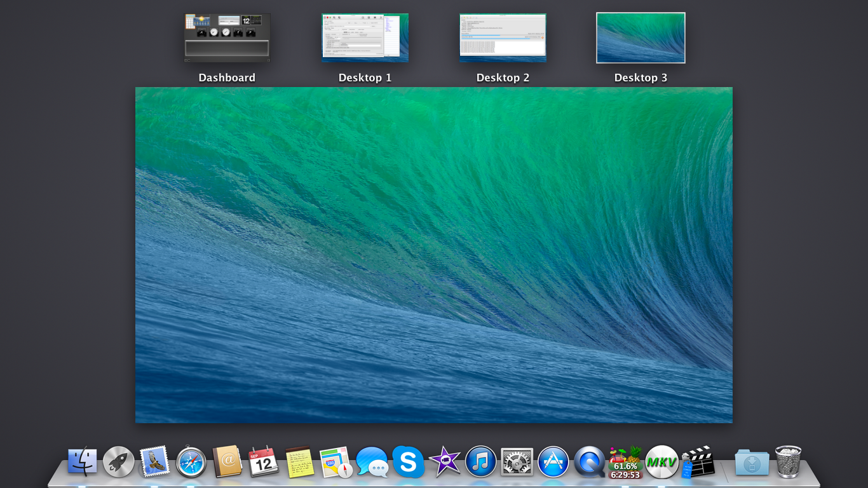Image resolution: width=868 pixels, height=488 pixels.
Task: Select the Desktop 3 thumbnail
Action: (641, 38)
